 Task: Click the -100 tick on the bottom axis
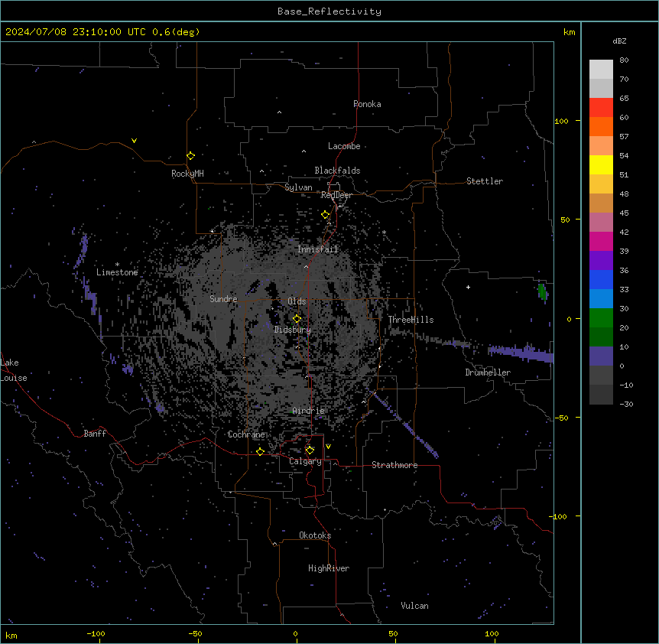click(96, 633)
